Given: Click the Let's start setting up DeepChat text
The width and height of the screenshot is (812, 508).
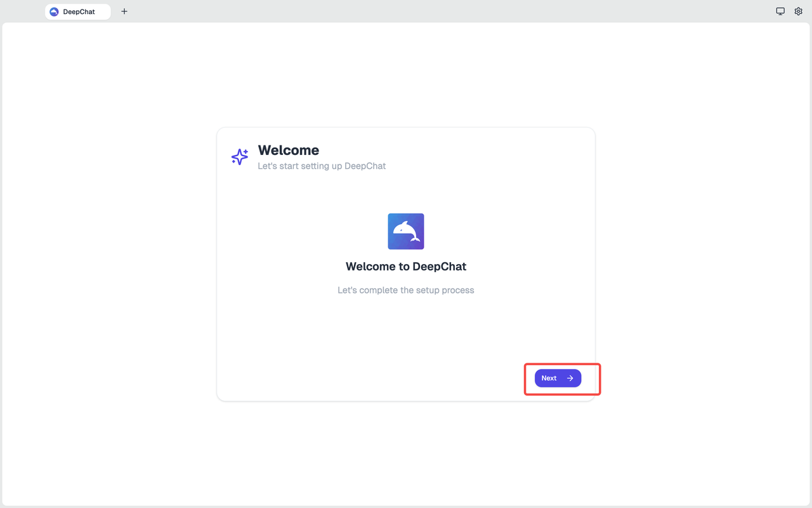Looking at the screenshot, I should 322,166.
